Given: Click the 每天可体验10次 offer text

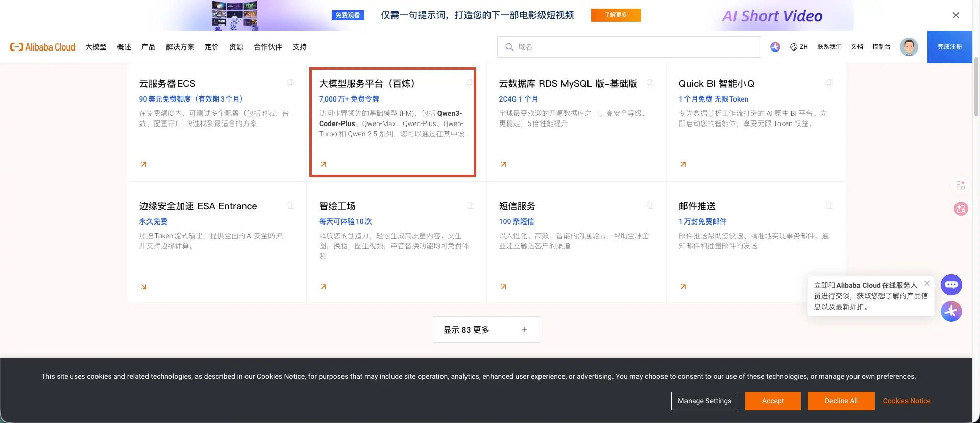Looking at the screenshot, I should (346, 221).
